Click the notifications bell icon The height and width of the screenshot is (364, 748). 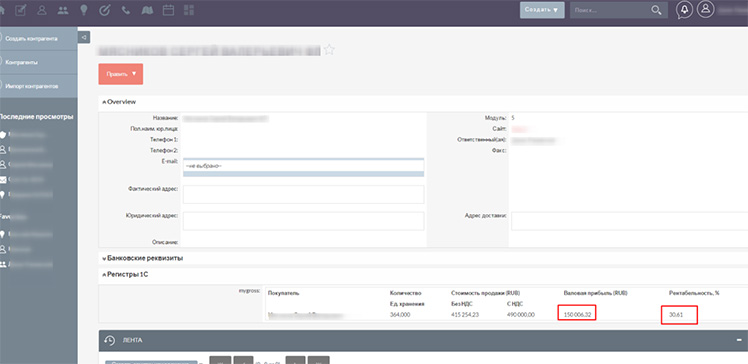coord(685,10)
